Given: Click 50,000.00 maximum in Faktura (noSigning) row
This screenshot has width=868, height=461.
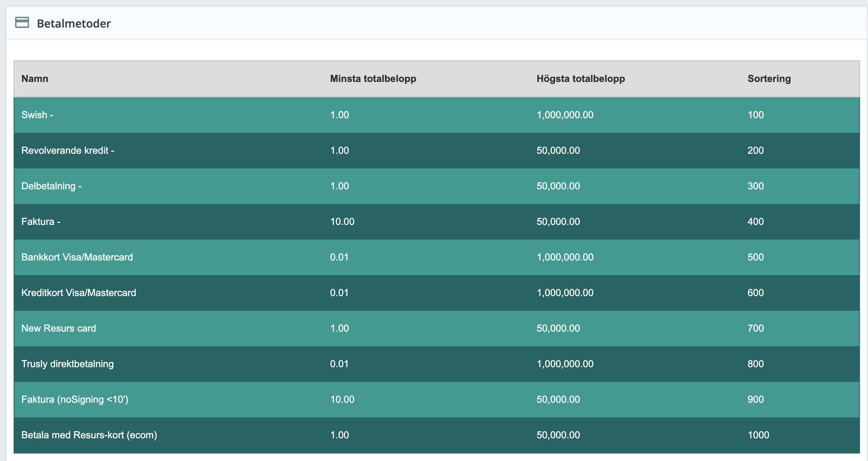Looking at the screenshot, I should [x=558, y=399].
